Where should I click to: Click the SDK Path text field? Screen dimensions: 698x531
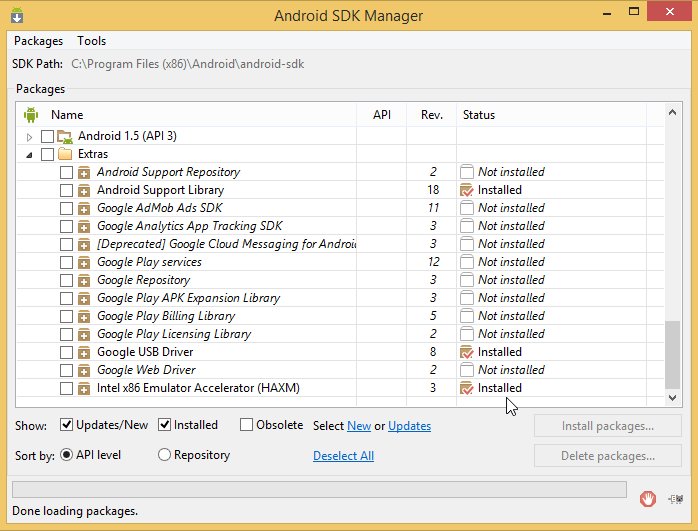tap(188, 64)
